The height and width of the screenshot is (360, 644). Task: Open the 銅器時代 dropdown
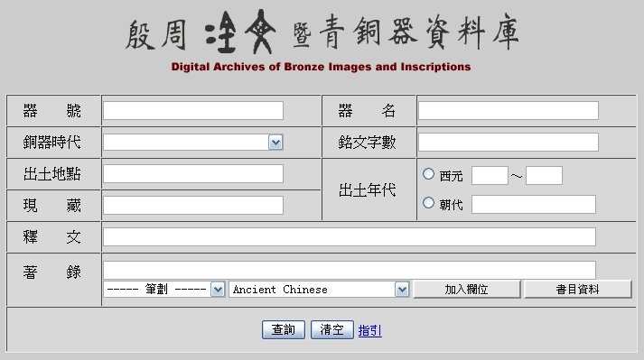pyautogui.click(x=193, y=143)
